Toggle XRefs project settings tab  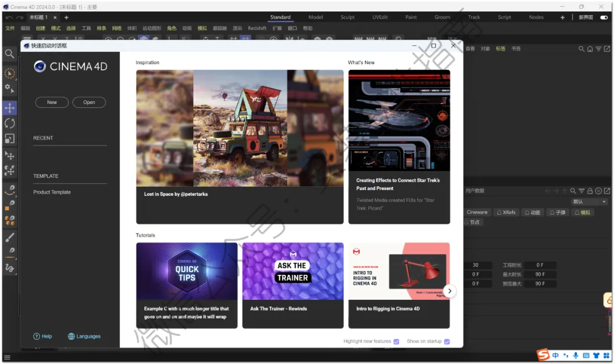coord(506,212)
